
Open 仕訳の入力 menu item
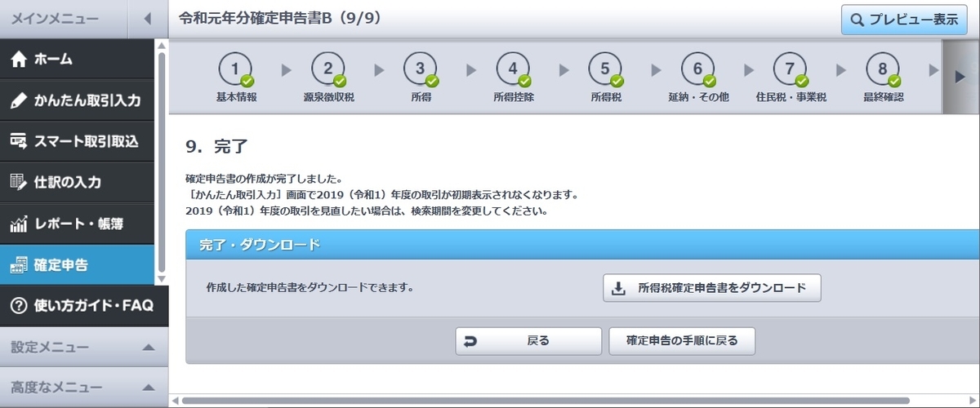78,182
